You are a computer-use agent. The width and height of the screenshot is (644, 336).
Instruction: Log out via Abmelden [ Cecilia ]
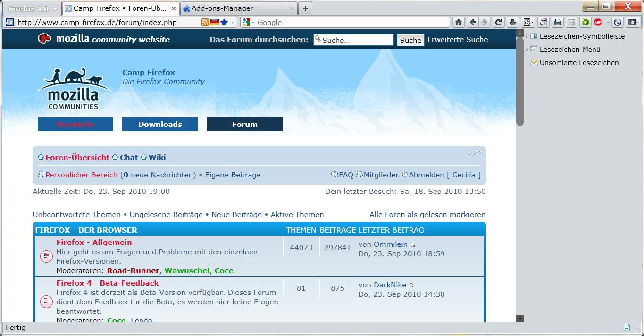(444, 175)
